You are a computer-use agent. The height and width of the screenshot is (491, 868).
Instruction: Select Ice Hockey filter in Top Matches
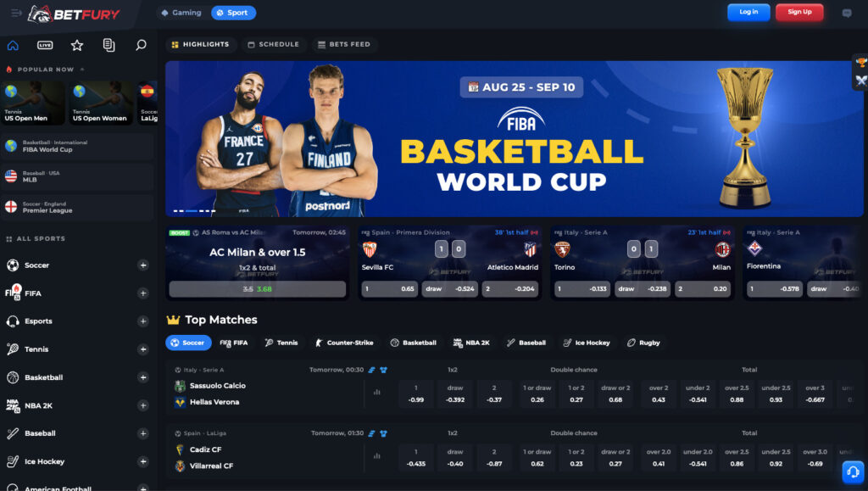[x=587, y=343]
